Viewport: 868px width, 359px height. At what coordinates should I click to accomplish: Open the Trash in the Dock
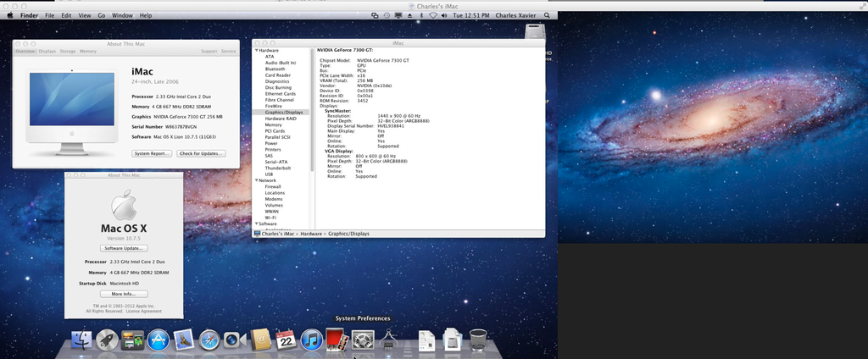[478, 340]
